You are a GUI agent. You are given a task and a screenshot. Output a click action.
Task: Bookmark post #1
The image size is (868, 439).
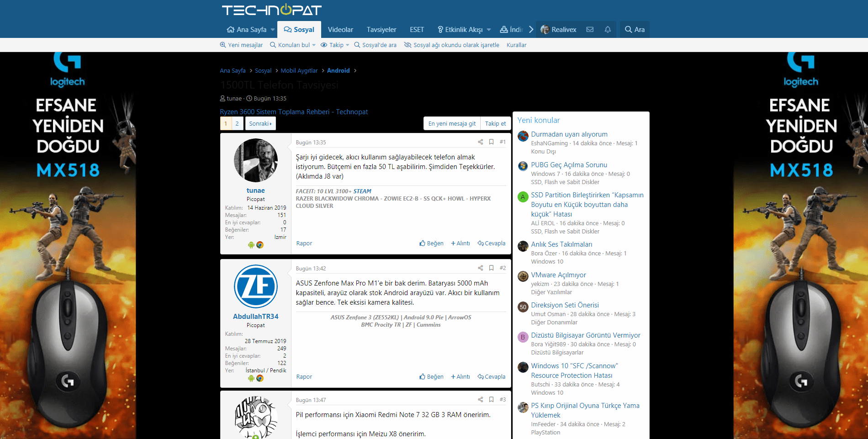[x=492, y=142]
